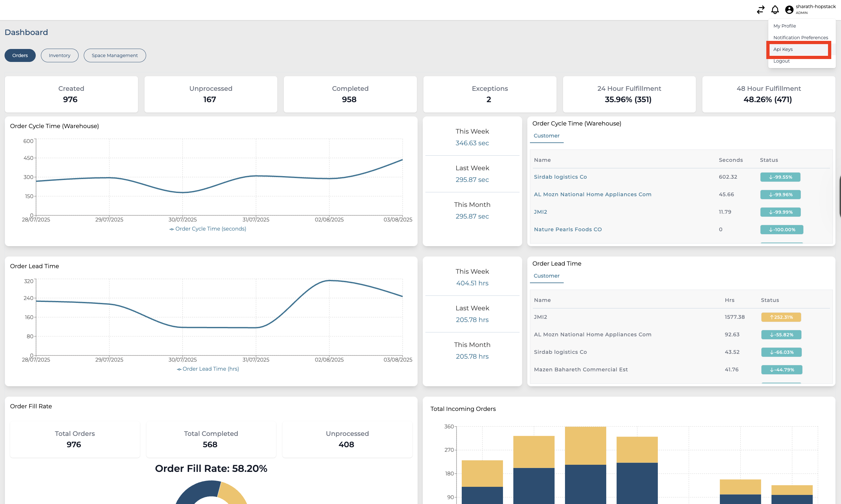Select Customer tab in Order Cycle Time
The height and width of the screenshot is (504, 841).
point(546,136)
